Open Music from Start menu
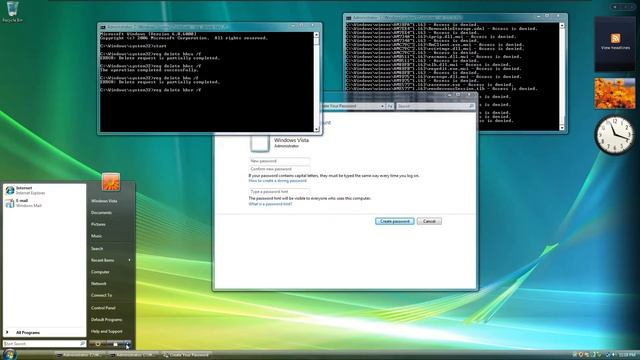Image resolution: width=640 pixels, height=360 pixels. coord(97,236)
